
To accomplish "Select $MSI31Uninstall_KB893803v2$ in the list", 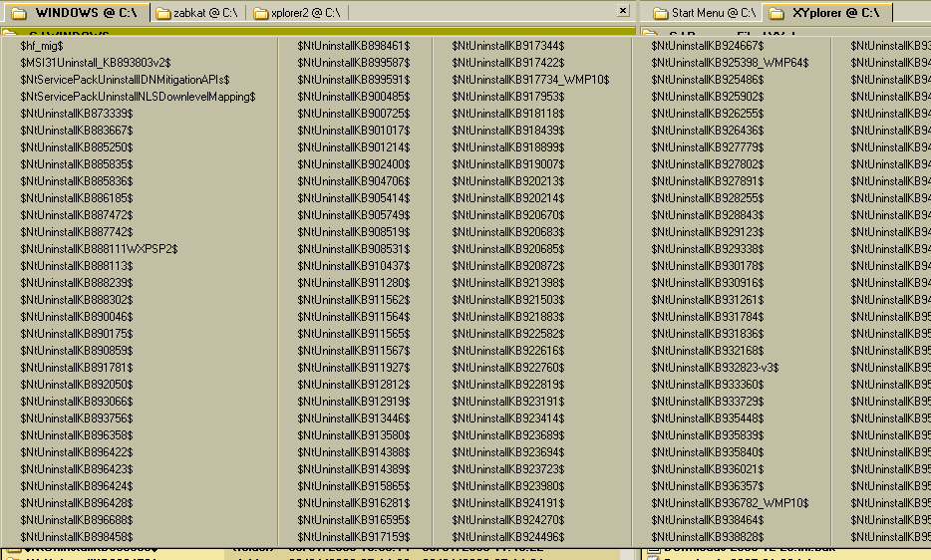I will (x=95, y=63).
